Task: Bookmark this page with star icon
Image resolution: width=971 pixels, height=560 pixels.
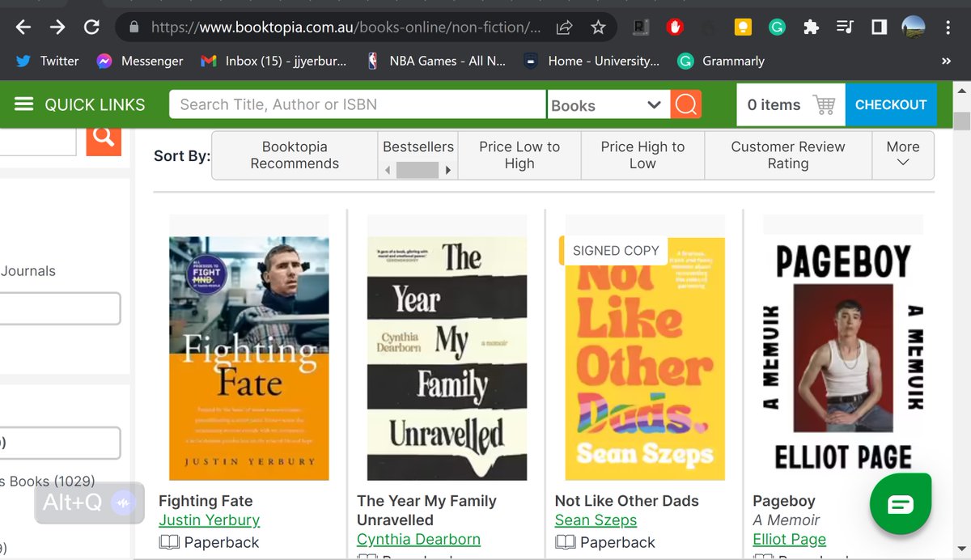Action: tap(598, 28)
